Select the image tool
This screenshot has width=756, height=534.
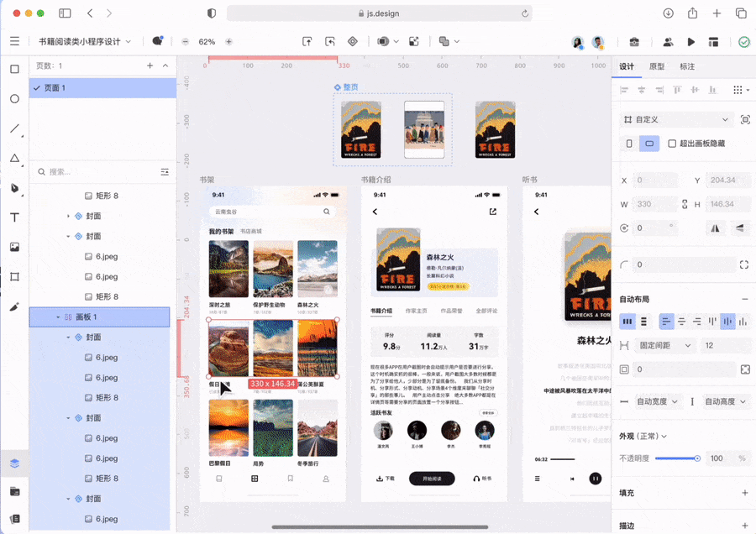pyautogui.click(x=14, y=247)
